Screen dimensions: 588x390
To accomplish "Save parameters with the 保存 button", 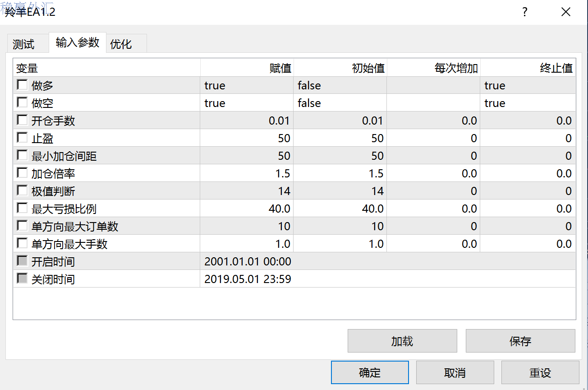I will tap(520, 341).
